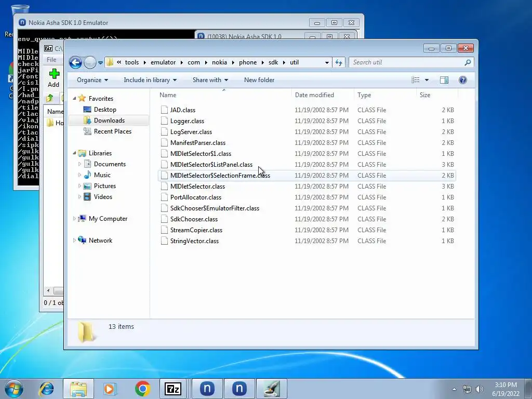The height and width of the screenshot is (399, 532).
Task: Select ManifestParser.class file name
Action: click(x=198, y=143)
